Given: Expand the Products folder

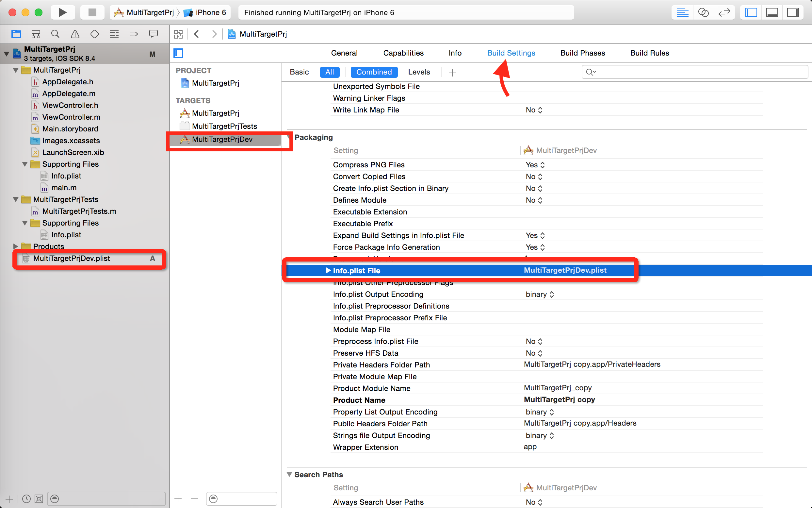Looking at the screenshot, I should pos(15,246).
